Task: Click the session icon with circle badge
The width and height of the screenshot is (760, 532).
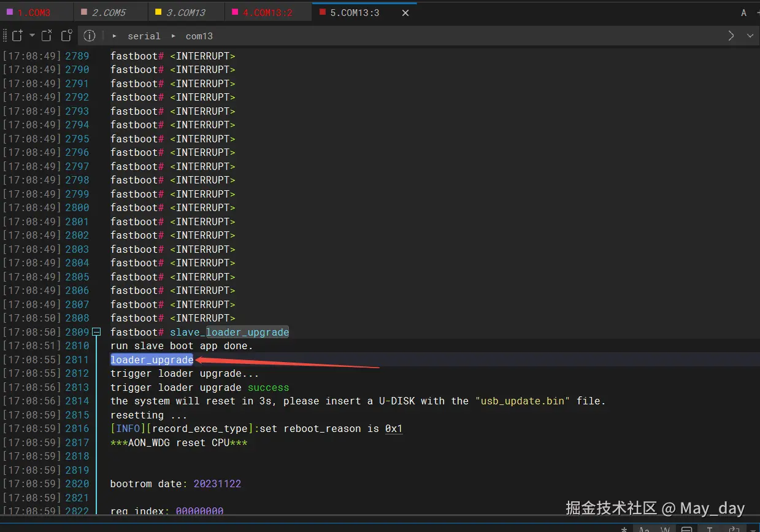Action: [x=67, y=36]
